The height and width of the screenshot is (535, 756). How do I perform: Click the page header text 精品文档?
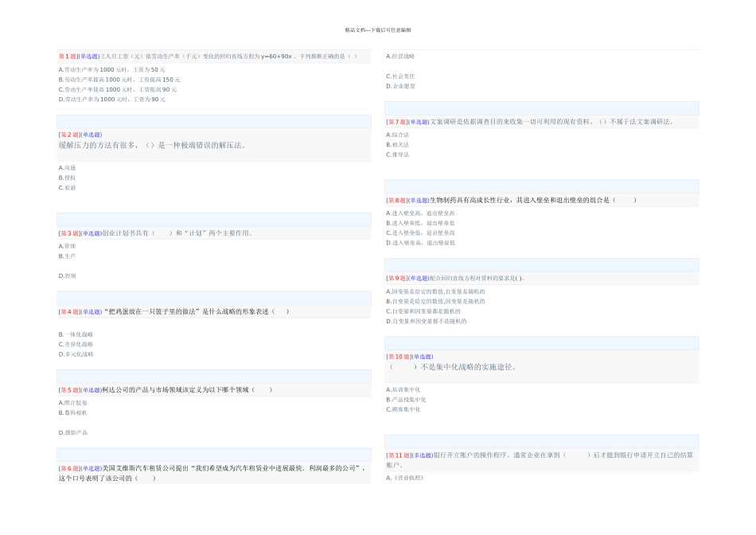[355, 30]
